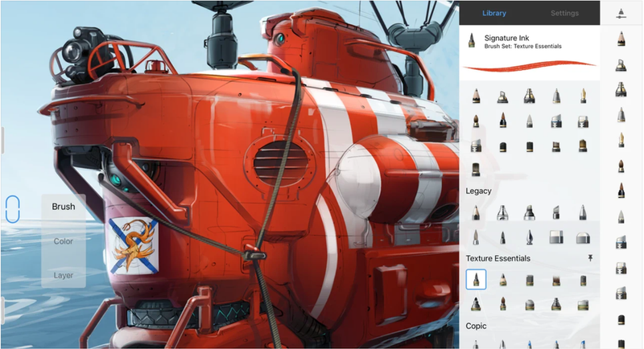Viewport: 644px width, 349px height.
Task: Switch to the Library tab
Action: click(x=494, y=13)
